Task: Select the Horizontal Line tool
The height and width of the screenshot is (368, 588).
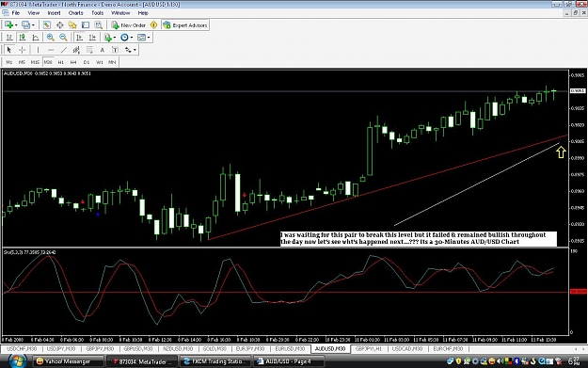Action: 51,50
